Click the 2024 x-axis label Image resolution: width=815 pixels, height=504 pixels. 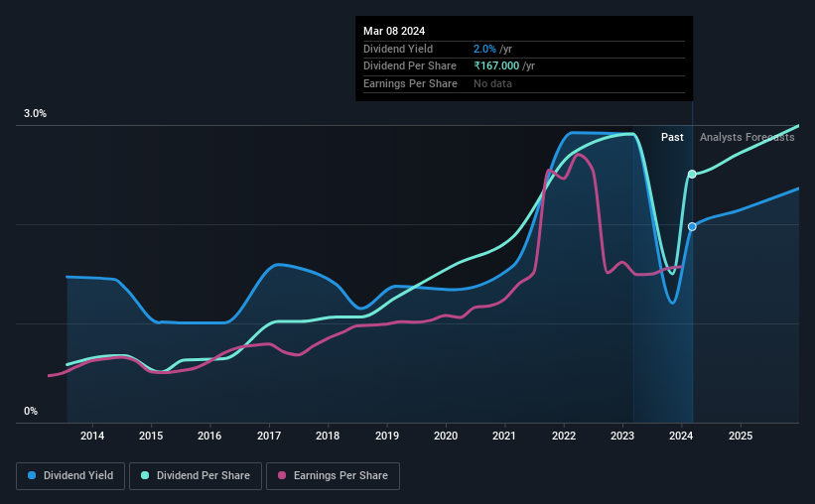tap(681, 436)
